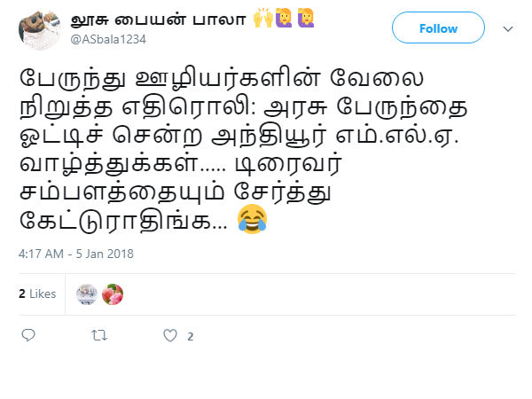Click the raised hands emoji in name
This screenshot has width=532, height=399.
[263, 19]
